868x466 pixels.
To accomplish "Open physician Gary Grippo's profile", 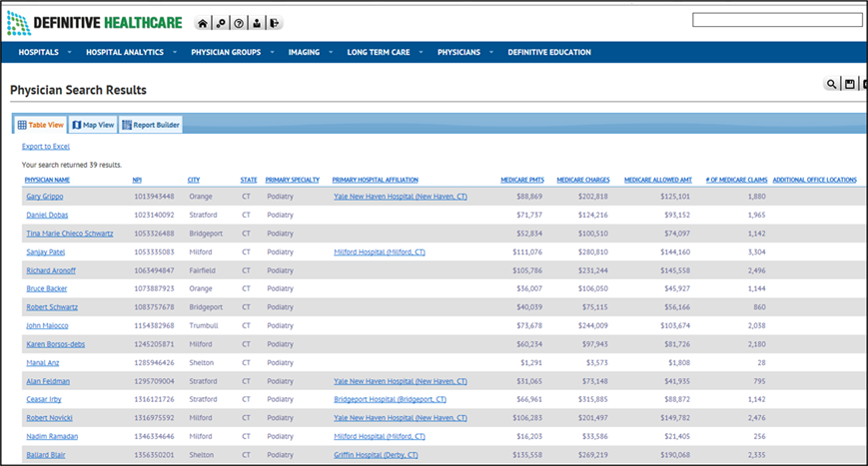I will coord(45,197).
